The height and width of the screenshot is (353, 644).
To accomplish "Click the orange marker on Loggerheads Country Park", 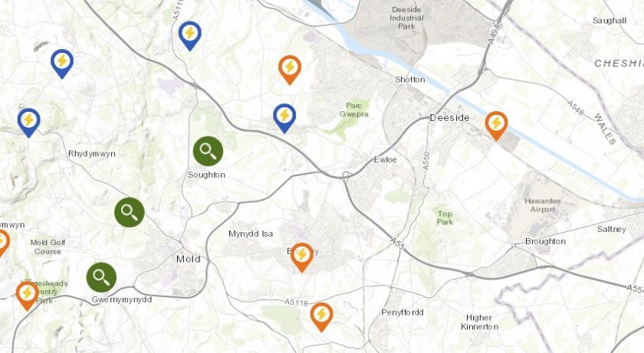I will tap(27, 296).
